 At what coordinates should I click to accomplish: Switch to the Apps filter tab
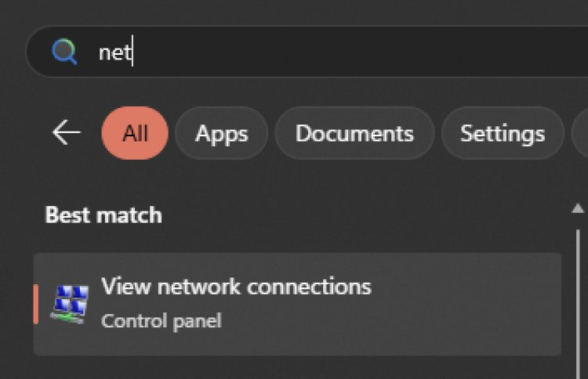tap(221, 133)
